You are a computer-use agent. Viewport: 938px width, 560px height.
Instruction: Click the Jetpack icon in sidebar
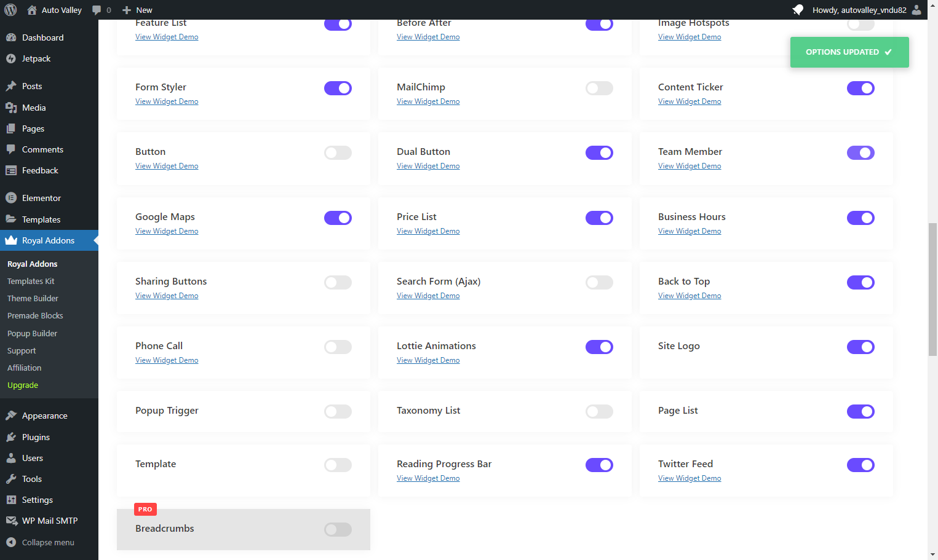(11, 58)
